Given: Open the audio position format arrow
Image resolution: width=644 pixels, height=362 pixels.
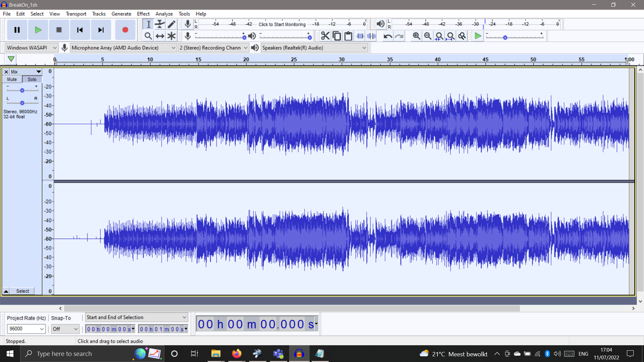Looking at the screenshot, I should [x=316, y=324].
